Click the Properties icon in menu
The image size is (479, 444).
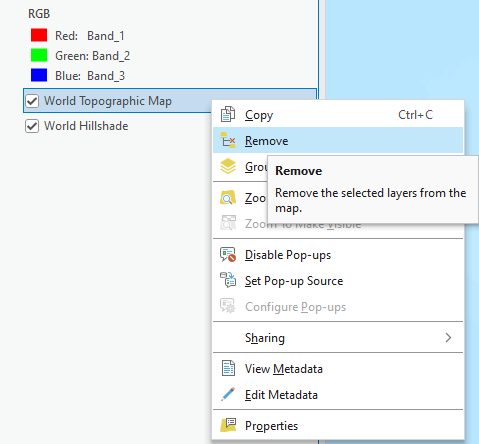[228, 426]
